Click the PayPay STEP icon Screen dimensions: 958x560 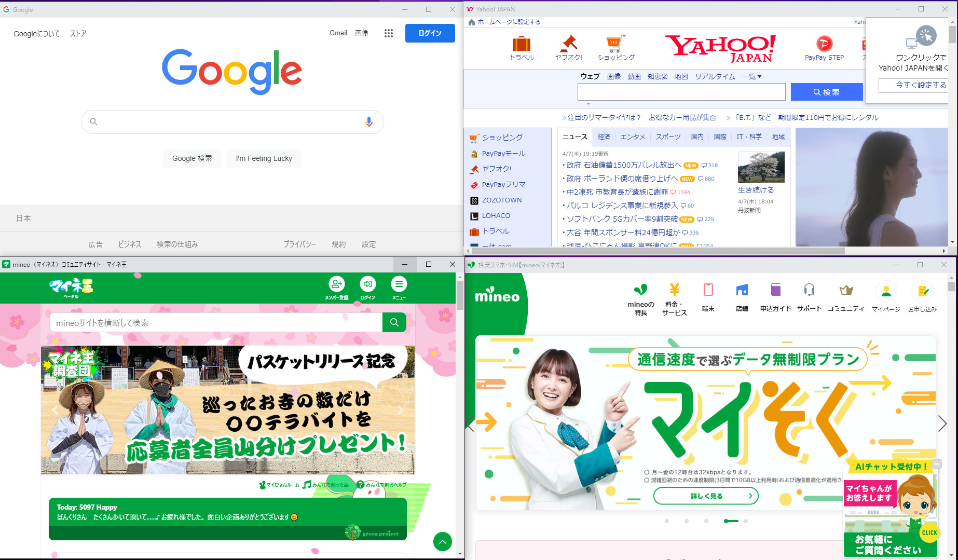click(x=824, y=44)
